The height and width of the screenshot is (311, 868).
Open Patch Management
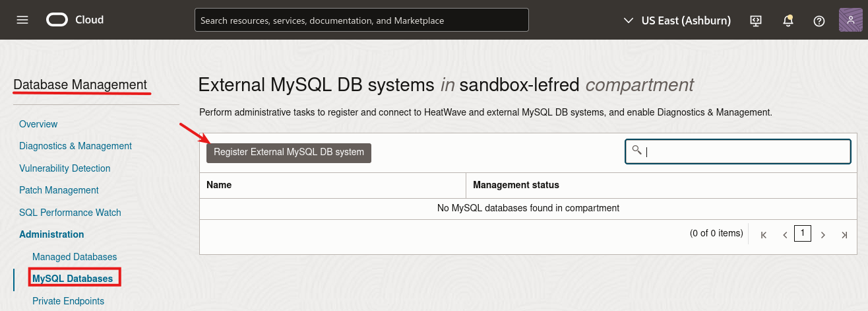(x=59, y=190)
